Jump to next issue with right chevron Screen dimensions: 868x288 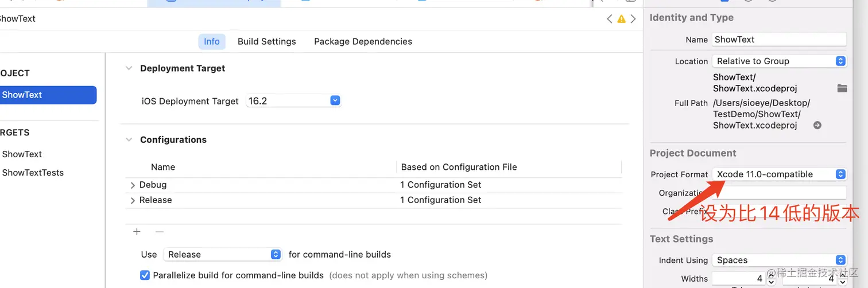[633, 19]
